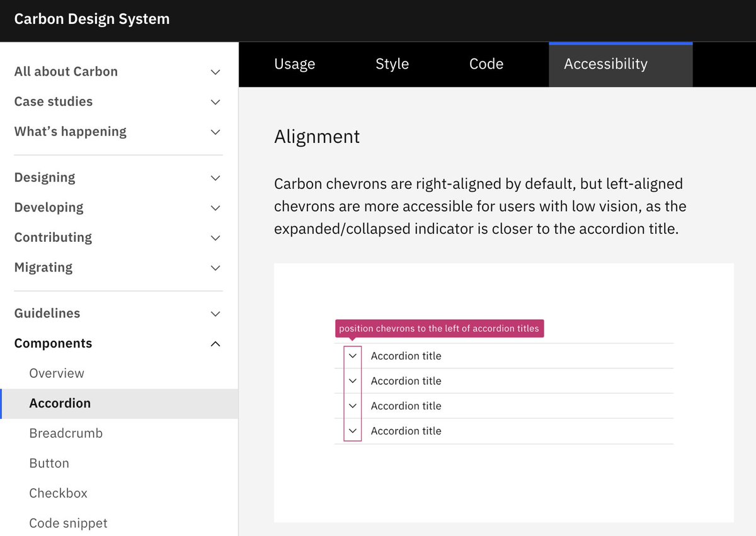The image size is (756, 536).
Task: Open the Button component page
Action: (49, 464)
